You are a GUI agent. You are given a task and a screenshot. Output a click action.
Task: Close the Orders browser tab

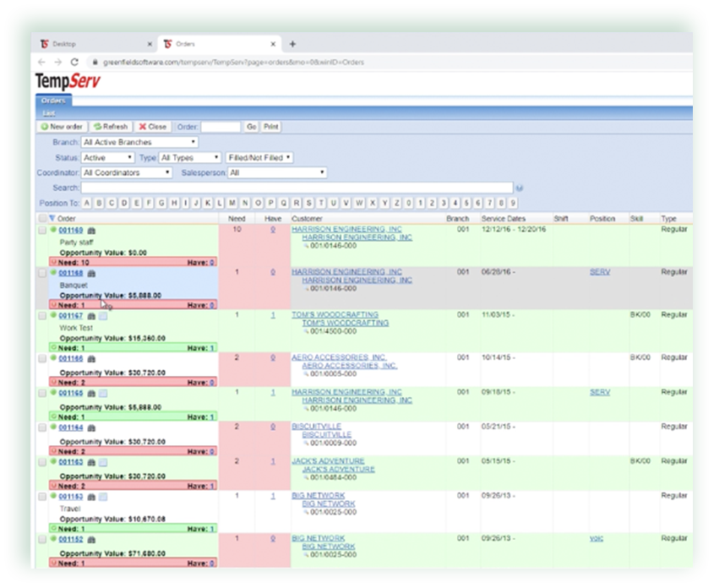[273, 44]
